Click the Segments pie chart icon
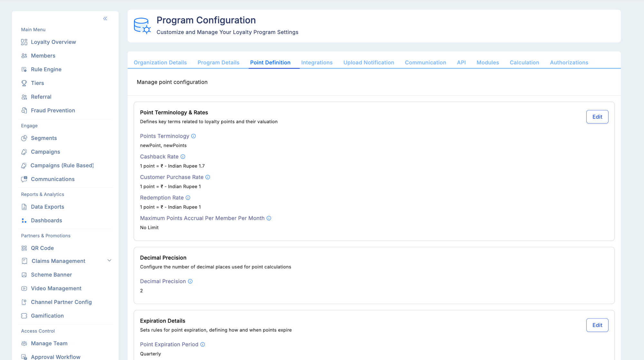Screen dimensions: 644x360 click(24, 138)
